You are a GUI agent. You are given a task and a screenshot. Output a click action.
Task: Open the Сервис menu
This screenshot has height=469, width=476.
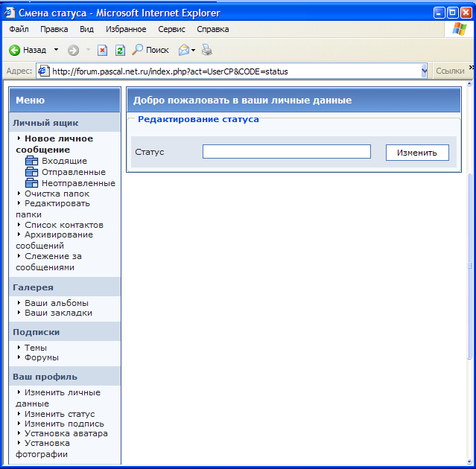click(172, 29)
